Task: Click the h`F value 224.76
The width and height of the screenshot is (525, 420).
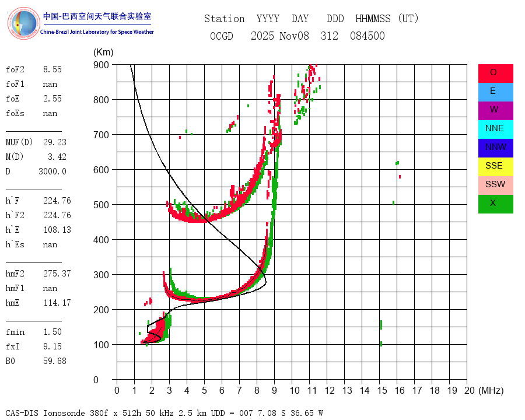Action: 57,201
